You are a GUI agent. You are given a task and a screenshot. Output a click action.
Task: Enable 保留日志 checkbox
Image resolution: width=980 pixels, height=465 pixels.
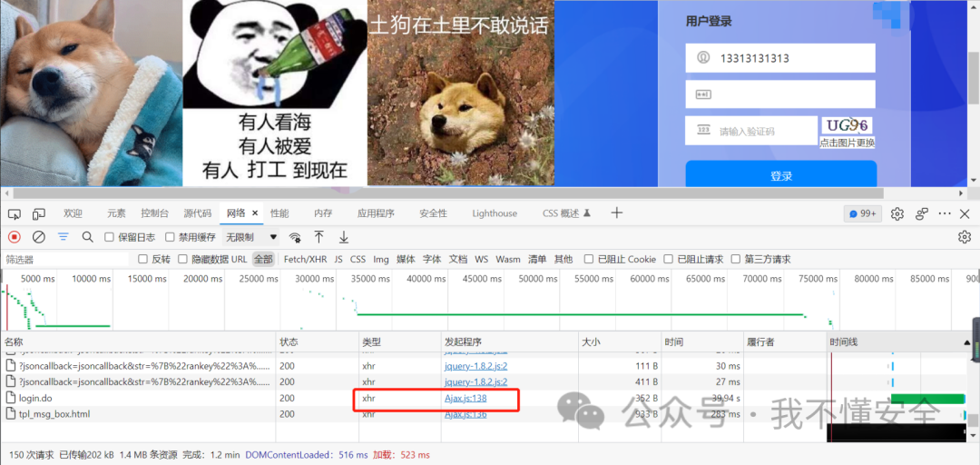coord(109,237)
